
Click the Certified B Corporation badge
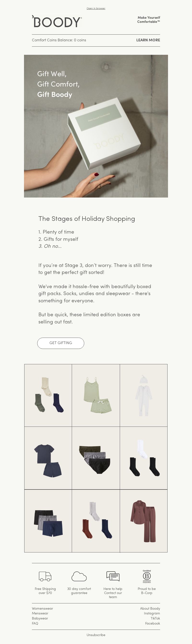click(x=147, y=576)
